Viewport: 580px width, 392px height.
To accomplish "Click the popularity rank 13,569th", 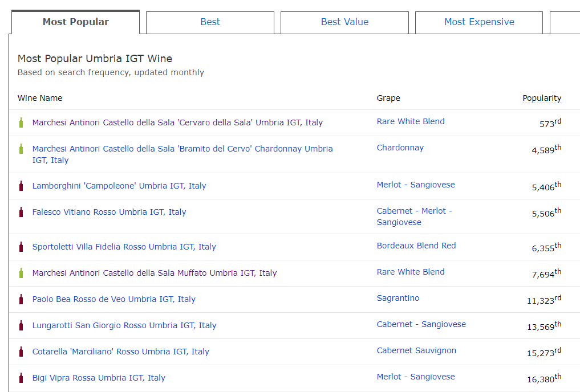I will tap(544, 326).
